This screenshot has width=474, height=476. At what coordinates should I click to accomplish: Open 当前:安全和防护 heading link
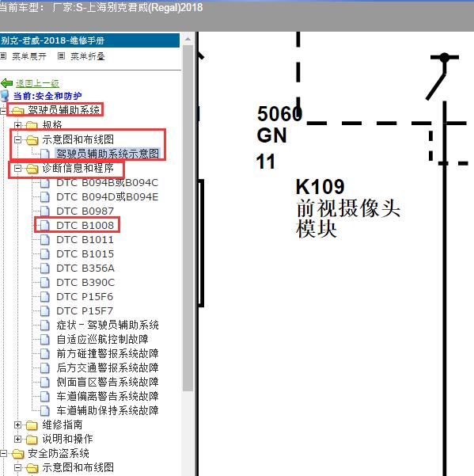47,96
